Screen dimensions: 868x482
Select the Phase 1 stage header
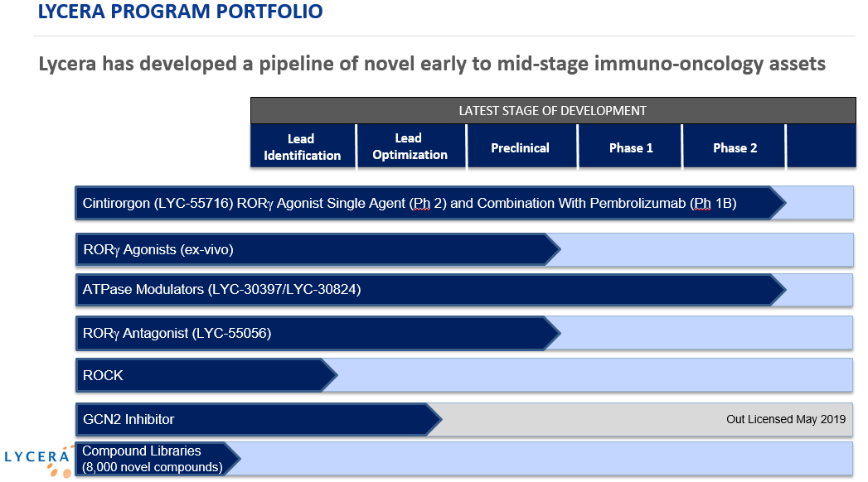coord(631,147)
